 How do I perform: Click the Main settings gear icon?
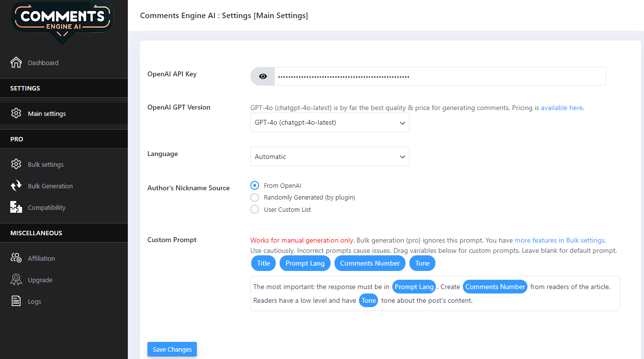pyautogui.click(x=16, y=113)
